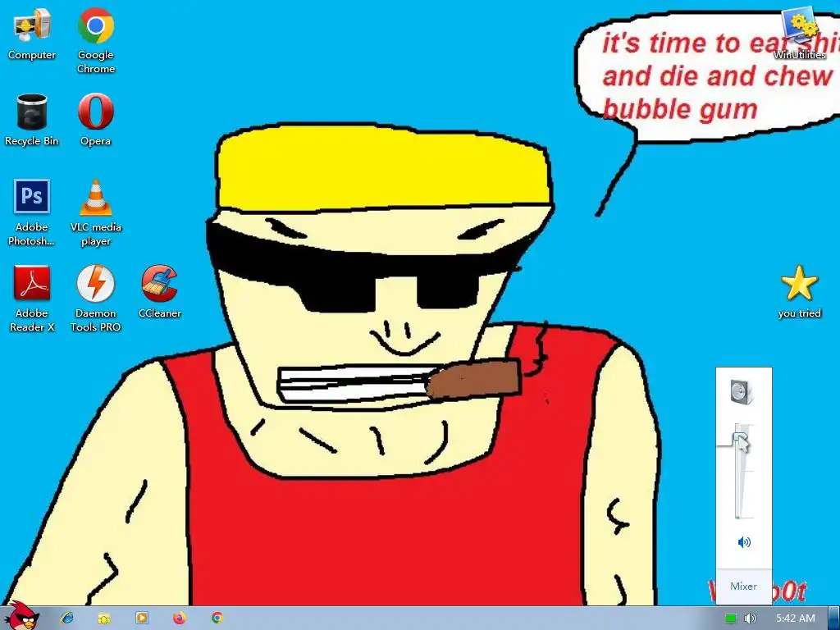Launch Chrome from the taskbar

217,618
